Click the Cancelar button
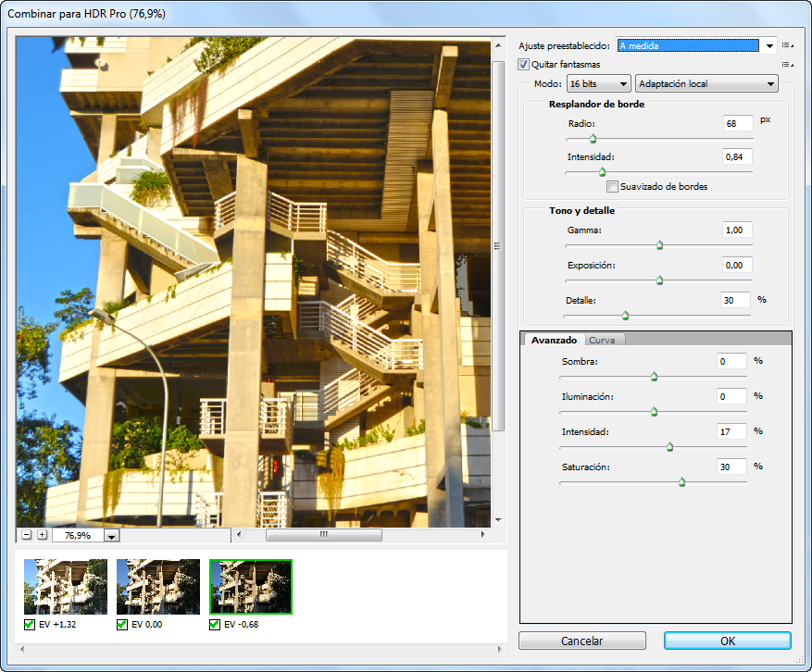Screen dimensions: 812x672 581,641
